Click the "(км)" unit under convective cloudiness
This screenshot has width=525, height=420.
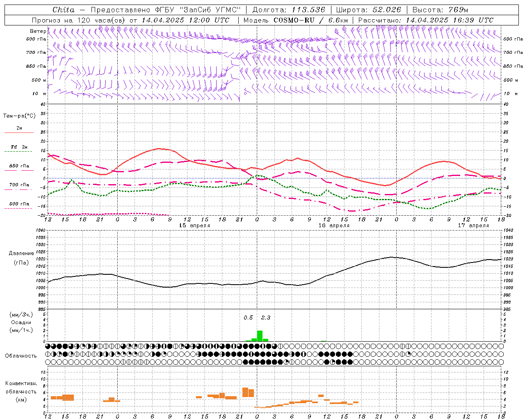pos(21,399)
